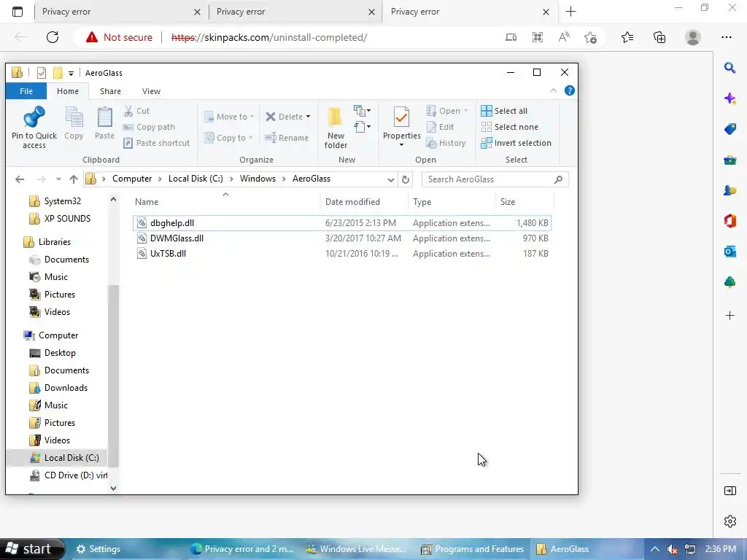
Task: Expand Properties dropdown arrow
Action: pyautogui.click(x=401, y=145)
